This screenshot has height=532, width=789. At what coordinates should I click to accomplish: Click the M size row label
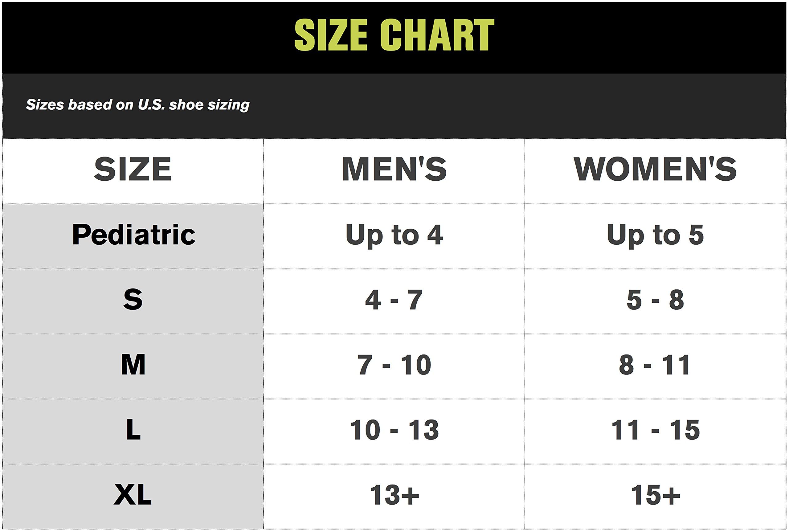coord(133,365)
